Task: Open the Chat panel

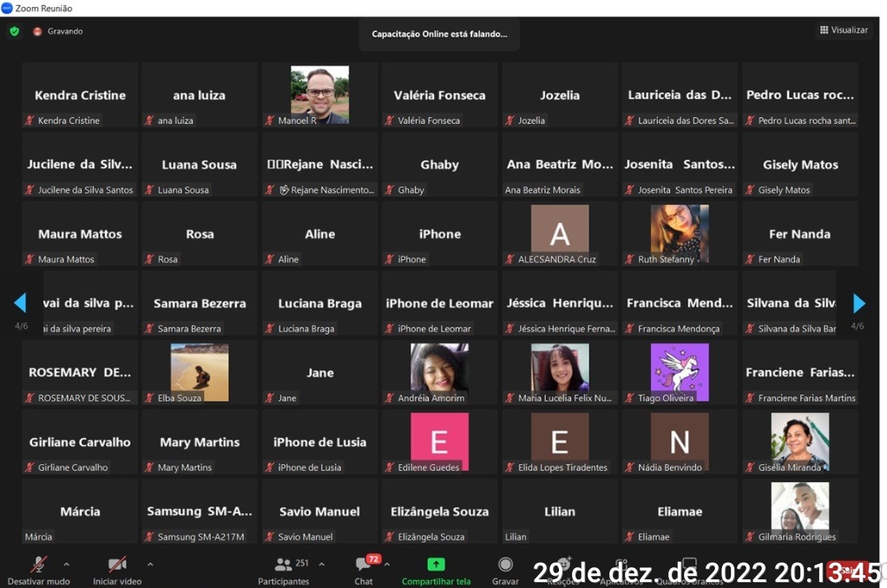Action: pyautogui.click(x=364, y=565)
